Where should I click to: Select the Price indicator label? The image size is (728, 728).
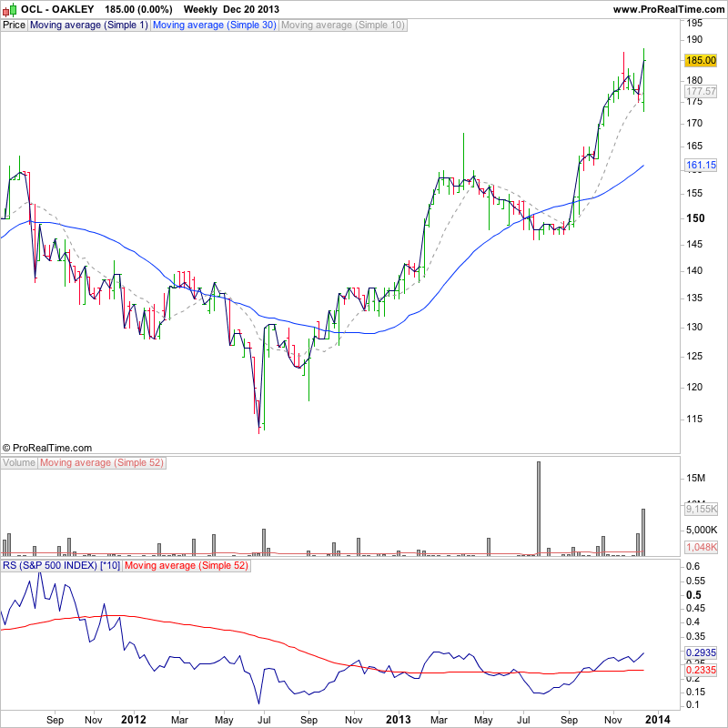(x=14, y=25)
